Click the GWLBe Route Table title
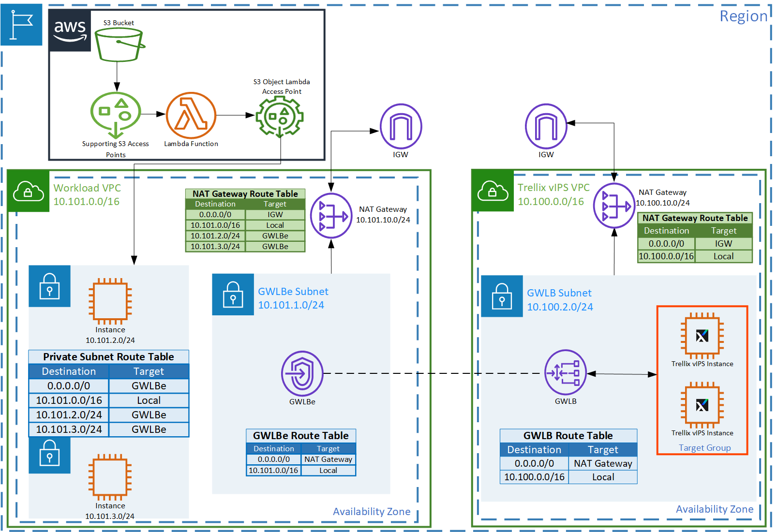 pos(301,436)
